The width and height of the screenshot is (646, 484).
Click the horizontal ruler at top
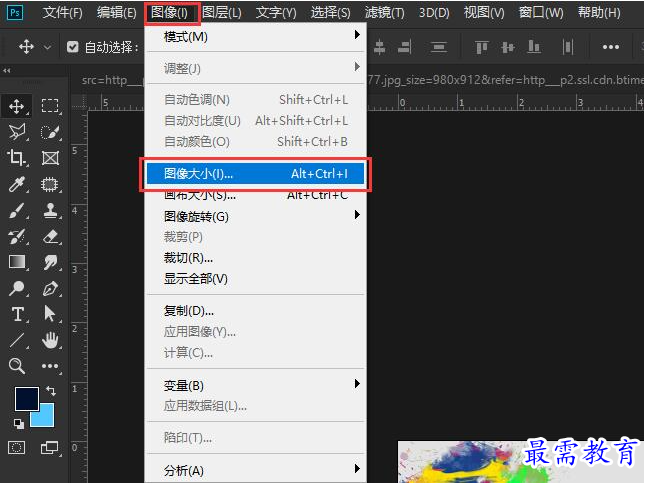[505, 102]
